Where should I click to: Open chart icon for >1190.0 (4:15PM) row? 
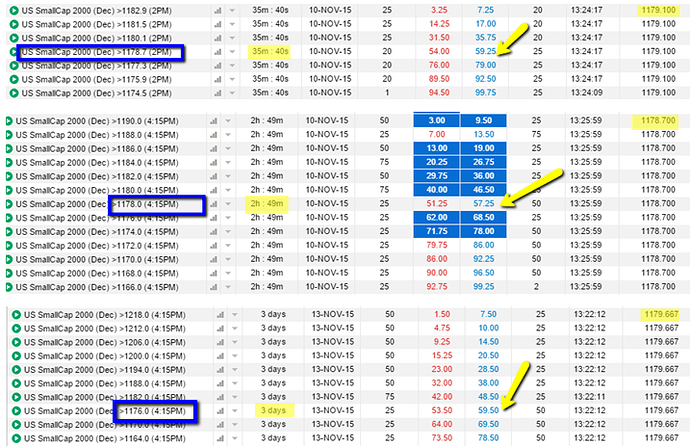[213, 121]
